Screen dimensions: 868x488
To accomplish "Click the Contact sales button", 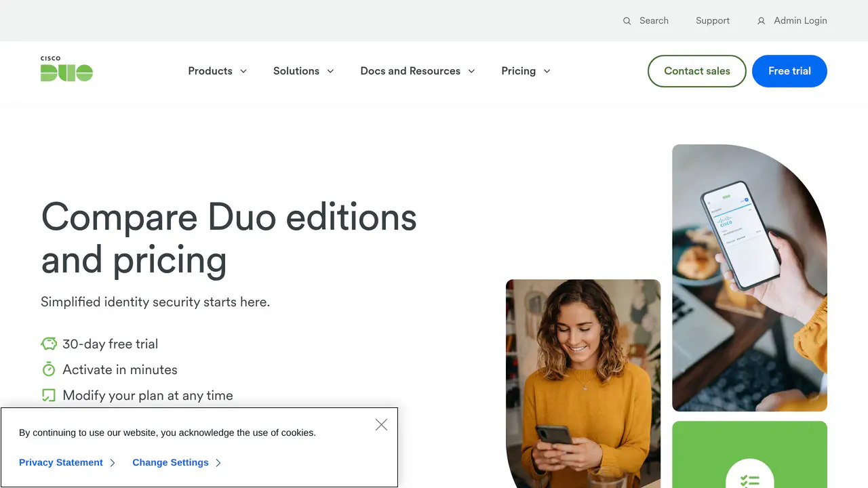I will tap(697, 71).
